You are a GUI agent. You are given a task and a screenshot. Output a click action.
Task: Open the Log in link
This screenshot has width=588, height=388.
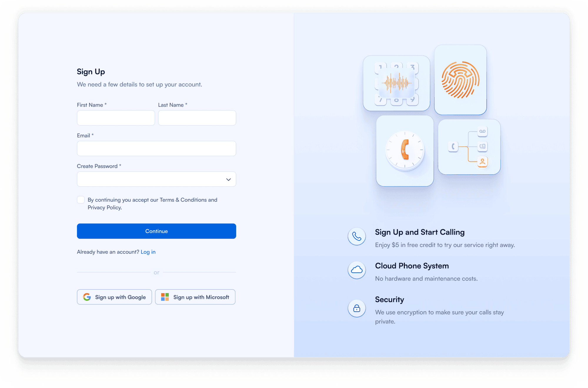[148, 252]
